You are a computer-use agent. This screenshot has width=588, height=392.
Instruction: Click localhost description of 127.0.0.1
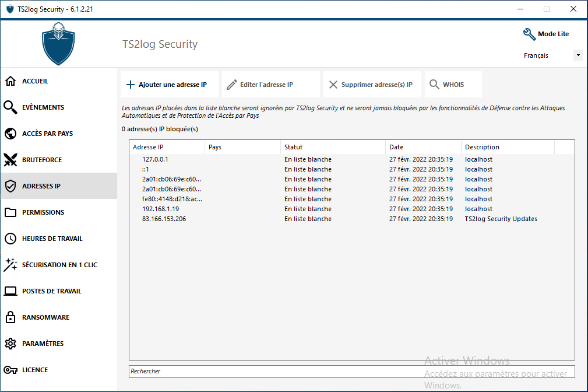tap(478, 160)
